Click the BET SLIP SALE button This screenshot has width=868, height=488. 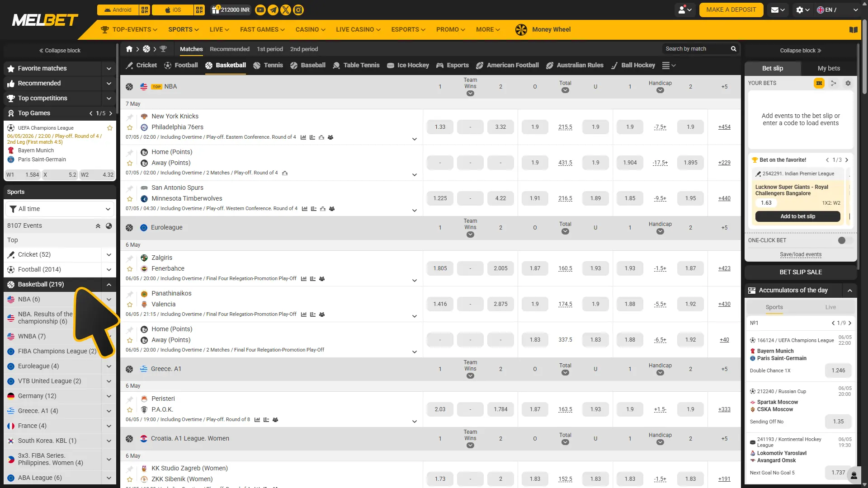point(801,272)
